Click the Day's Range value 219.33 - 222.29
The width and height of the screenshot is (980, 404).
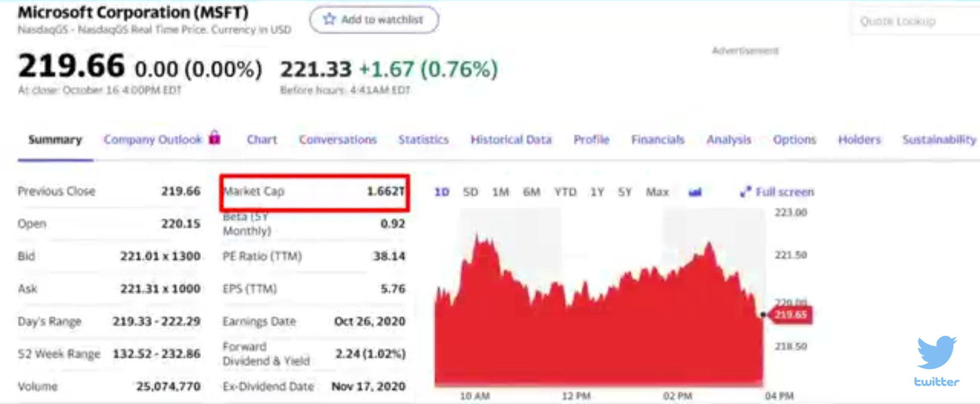tap(157, 321)
